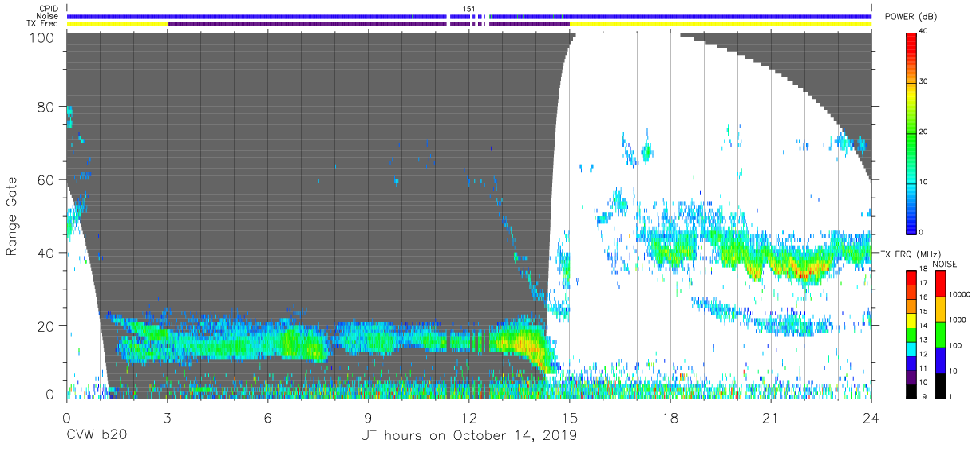Click the blue Noise strip above the plot

coord(469,16)
